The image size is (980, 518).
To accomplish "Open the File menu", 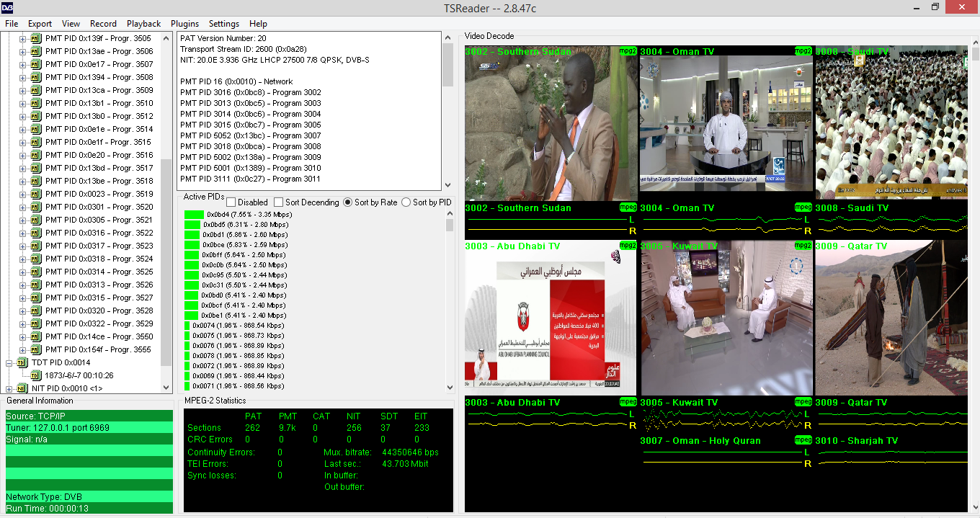I will click(x=12, y=24).
